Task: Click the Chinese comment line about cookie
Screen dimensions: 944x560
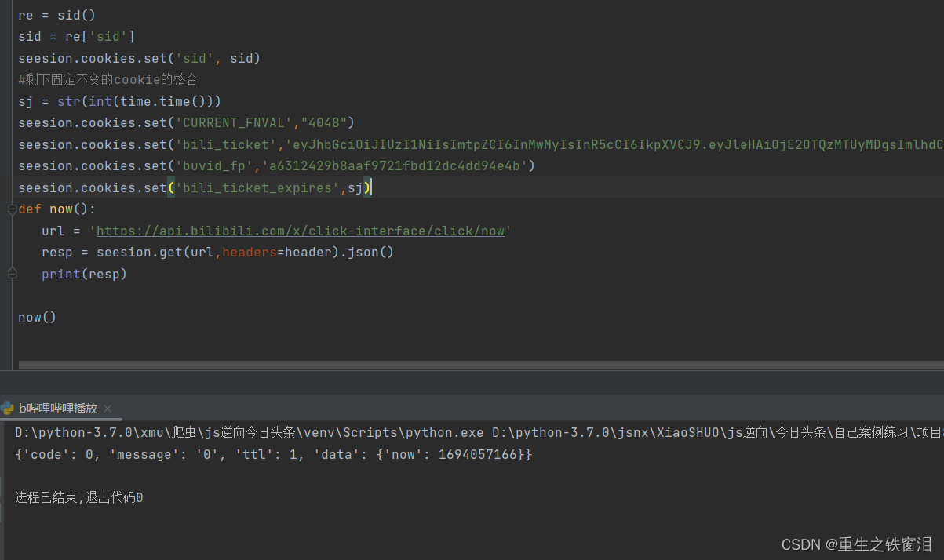Action: click(x=108, y=79)
